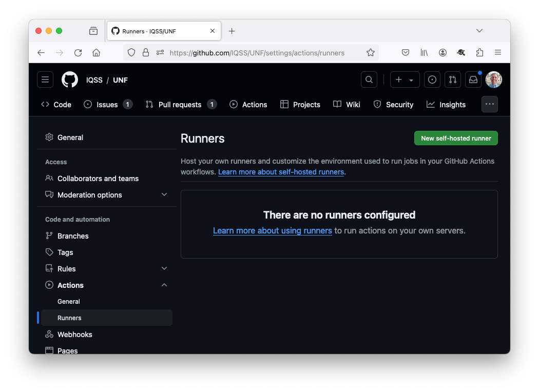Bookmark page with star icon
Image resolution: width=539 pixels, height=392 pixels.
(x=371, y=52)
